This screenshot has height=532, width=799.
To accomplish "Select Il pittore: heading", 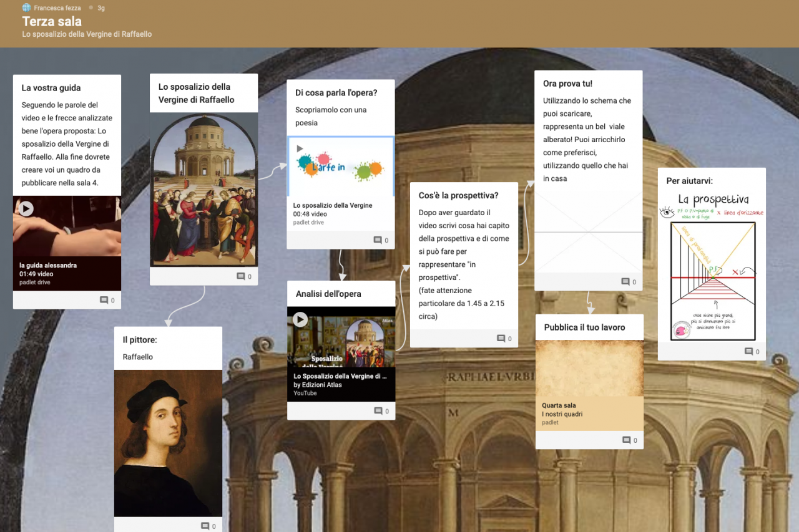I will [x=140, y=340].
